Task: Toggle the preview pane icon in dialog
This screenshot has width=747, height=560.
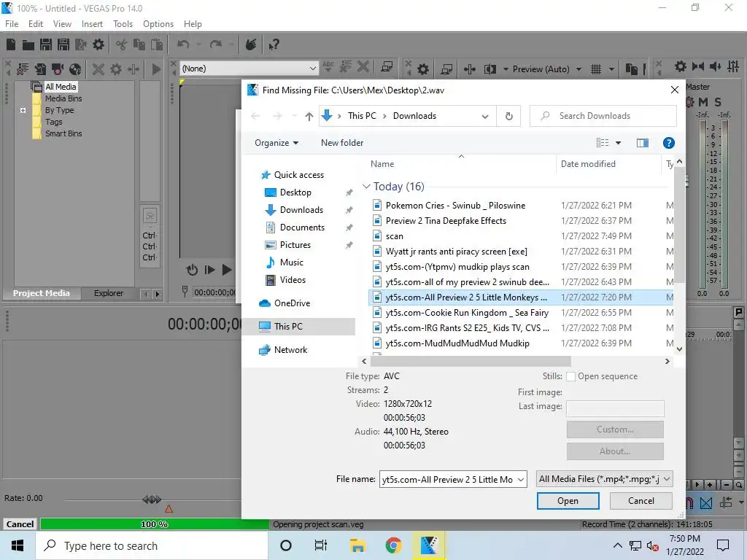Action: point(642,143)
